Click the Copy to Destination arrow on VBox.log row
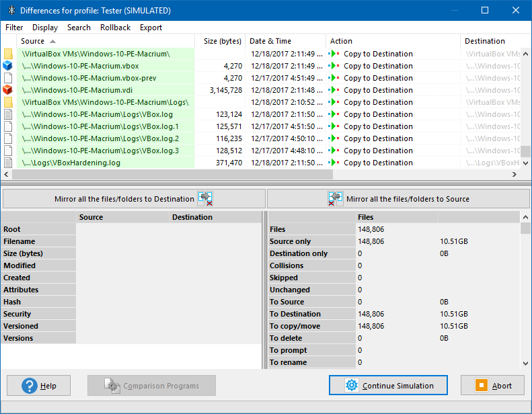The width and height of the screenshot is (532, 414). pyautogui.click(x=334, y=114)
